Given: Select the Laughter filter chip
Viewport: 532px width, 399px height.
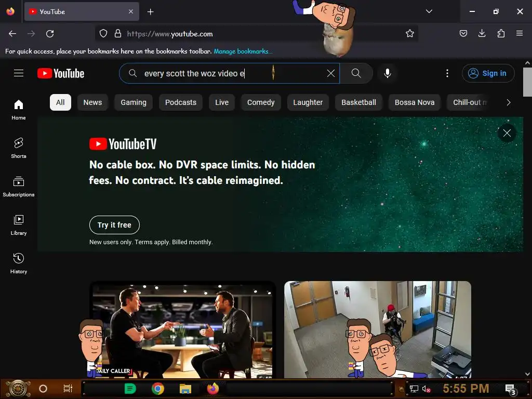Looking at the screenshot, I should tap(308, 102).
